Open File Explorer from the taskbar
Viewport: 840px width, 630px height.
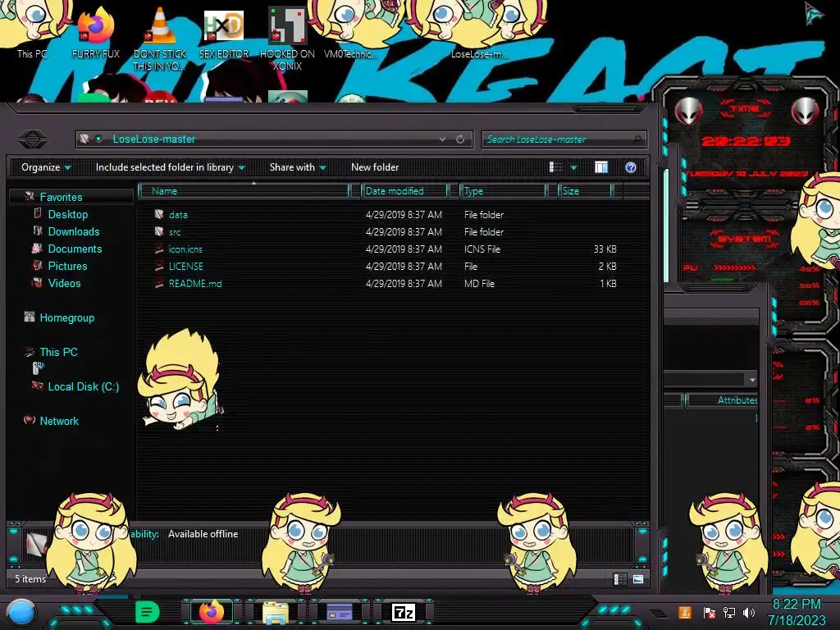276,612
